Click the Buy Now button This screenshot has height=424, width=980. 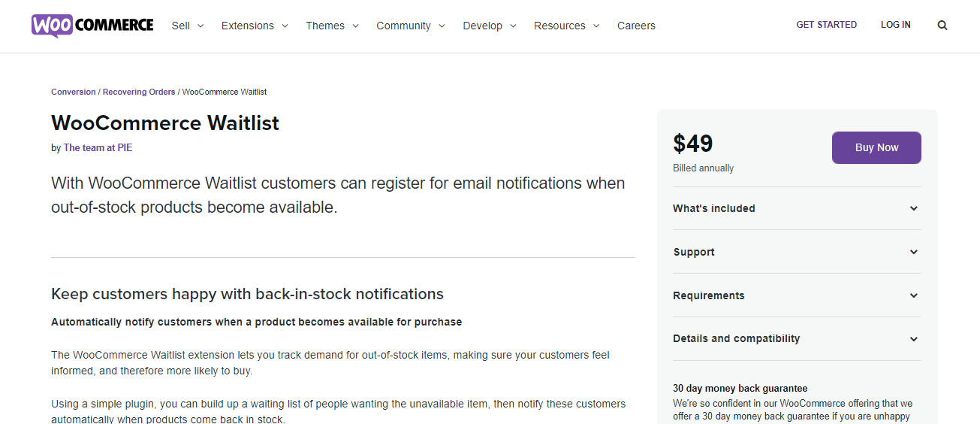876,147
